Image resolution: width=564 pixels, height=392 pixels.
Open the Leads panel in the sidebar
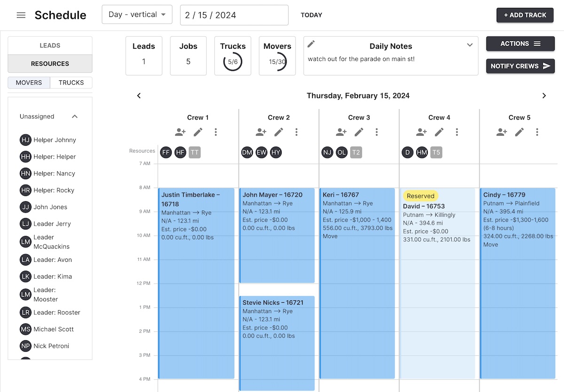point(50,45)
